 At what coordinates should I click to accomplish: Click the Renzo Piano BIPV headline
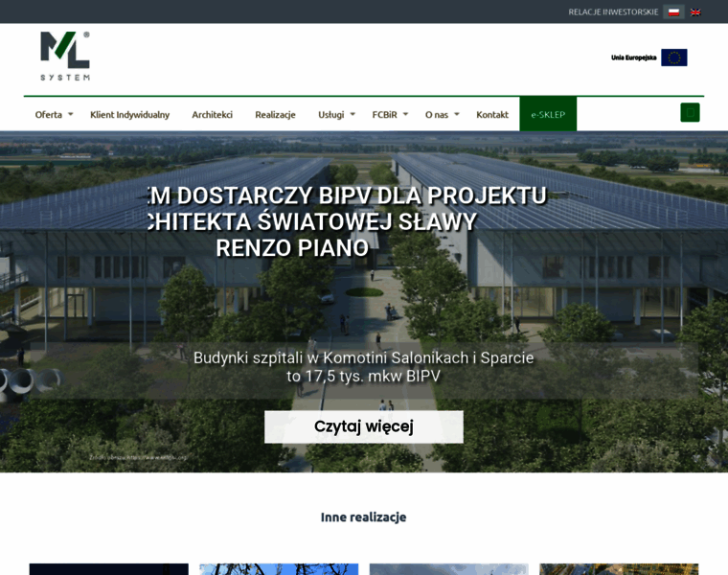[349, 221]
